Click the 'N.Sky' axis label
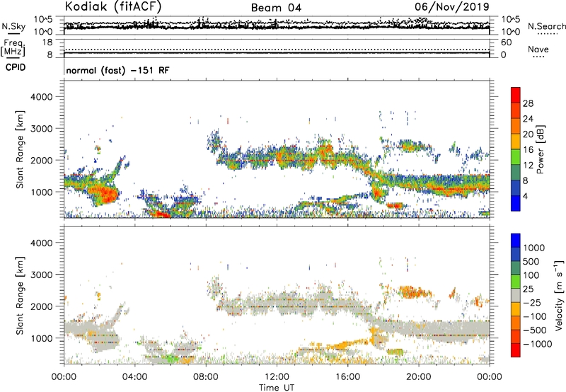Image resolution: width=566 pixels, height=392 pixels. point(13,26)
